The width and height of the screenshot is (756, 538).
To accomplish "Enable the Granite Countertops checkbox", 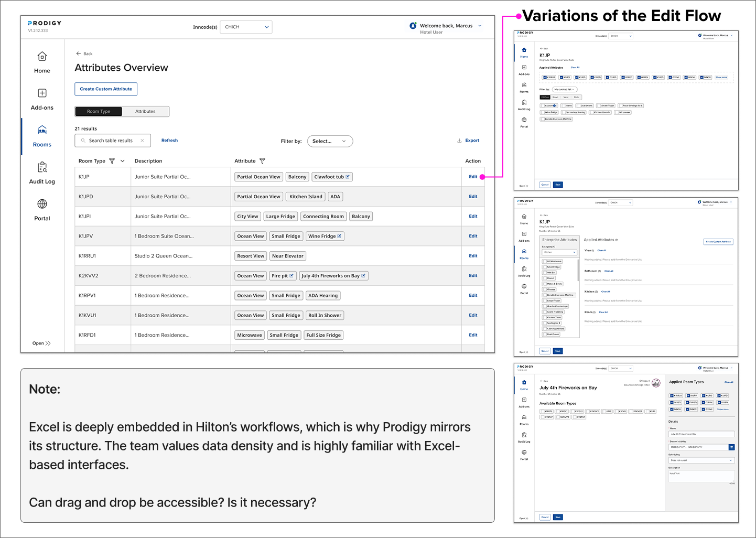I will click(544, 306).
